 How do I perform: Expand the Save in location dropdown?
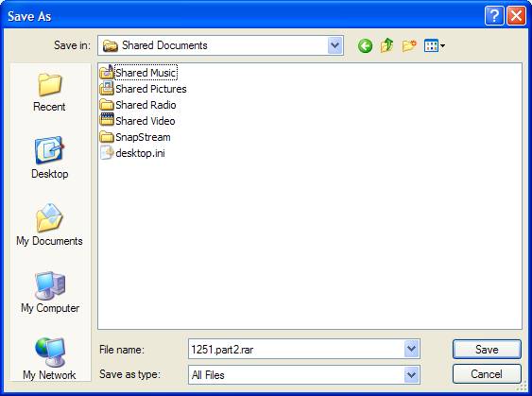tap(335, 45)
